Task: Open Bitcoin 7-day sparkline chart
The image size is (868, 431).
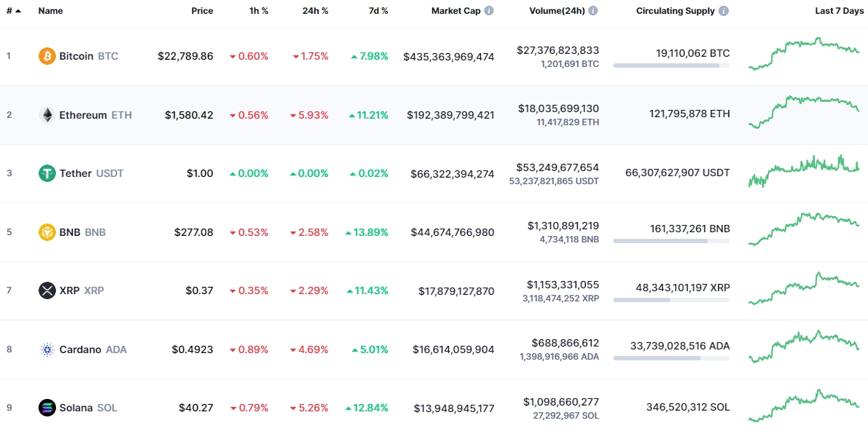Action: pos(804,55)
